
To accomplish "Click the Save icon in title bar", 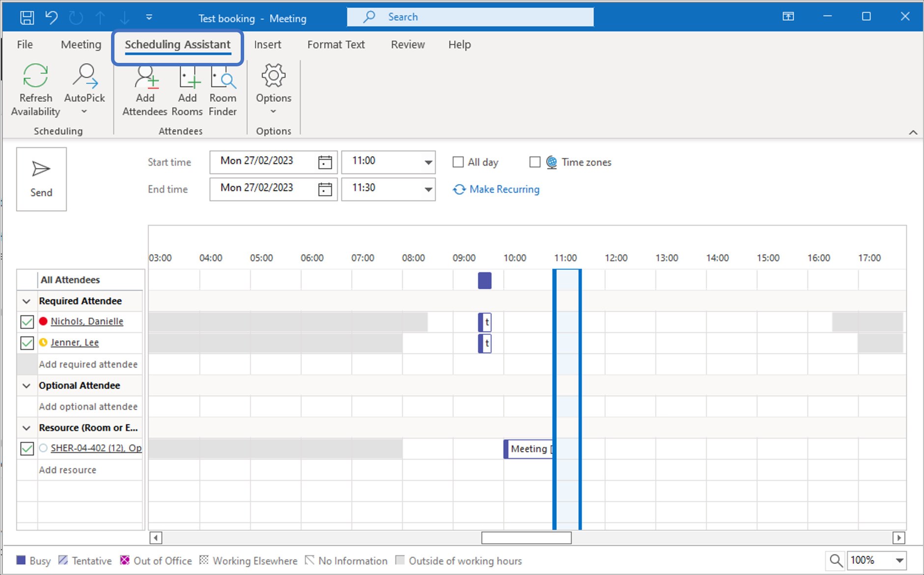I will 27,18.
